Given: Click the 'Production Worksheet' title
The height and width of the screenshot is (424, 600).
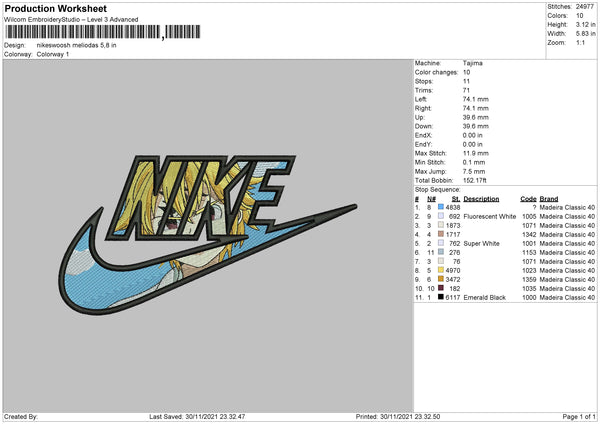Looking at the screenshot, I should pyautogui.click(x=55, y=8).
